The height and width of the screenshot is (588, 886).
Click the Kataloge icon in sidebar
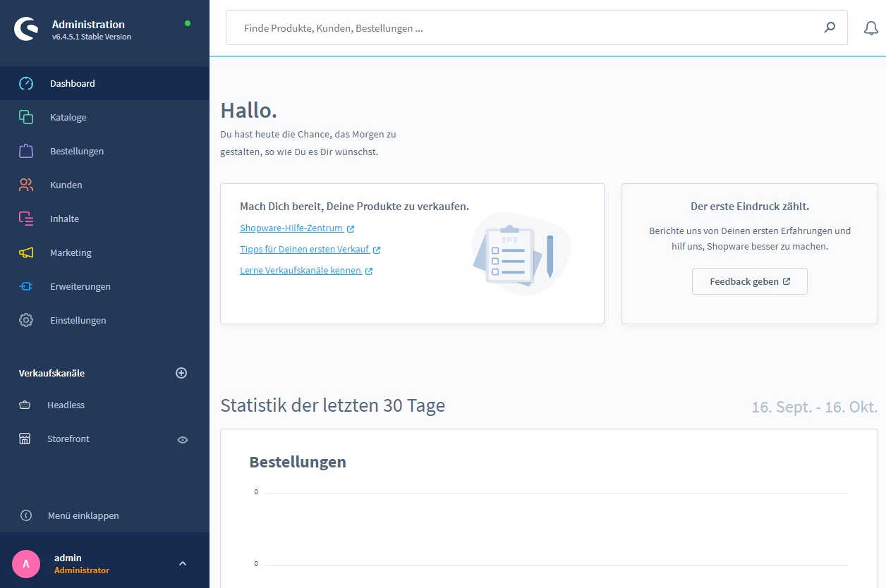[x=26, y=117]
